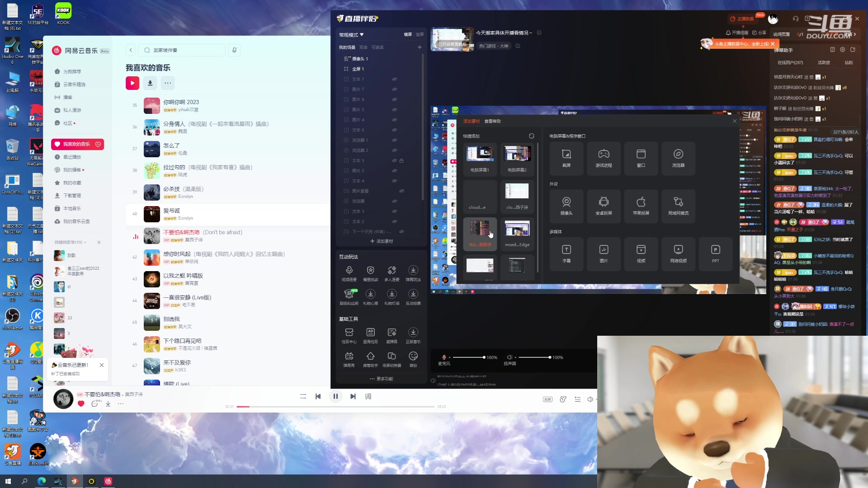Choose 苹果投屏 Apple screen mirroring
Screen dimensions: 868x488
(x=641, y=206)
